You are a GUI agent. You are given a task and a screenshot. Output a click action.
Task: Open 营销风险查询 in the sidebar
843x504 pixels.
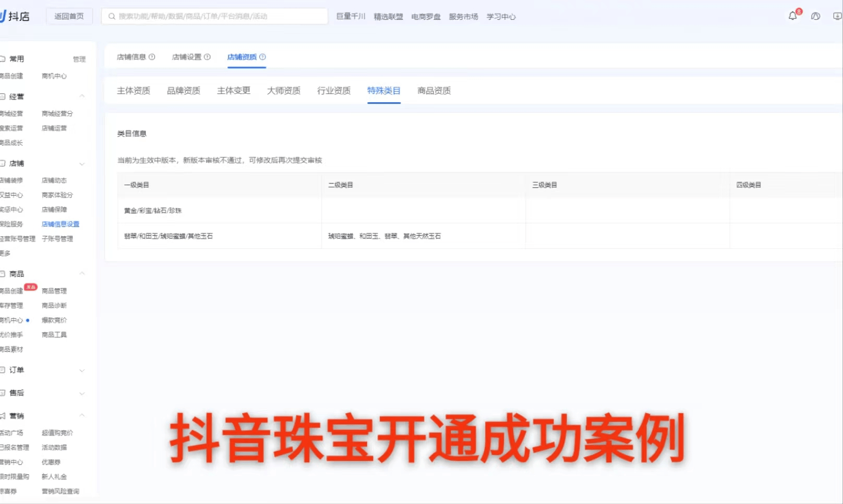(61, 491)
